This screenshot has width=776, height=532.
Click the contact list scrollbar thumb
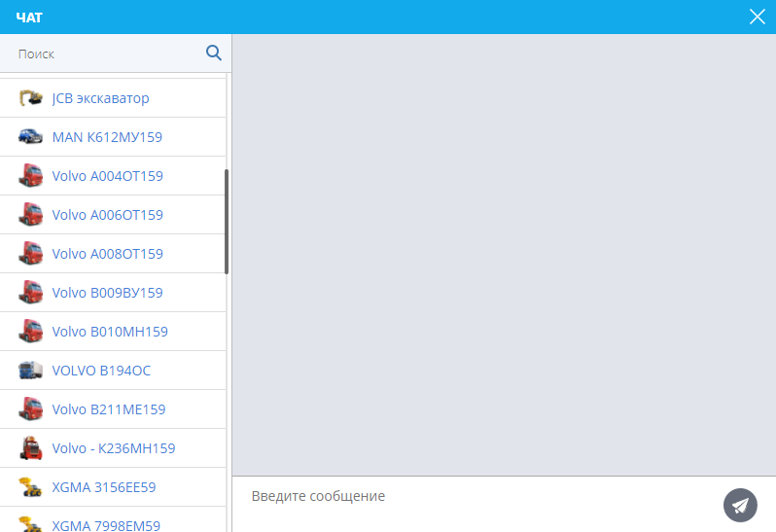227,222
